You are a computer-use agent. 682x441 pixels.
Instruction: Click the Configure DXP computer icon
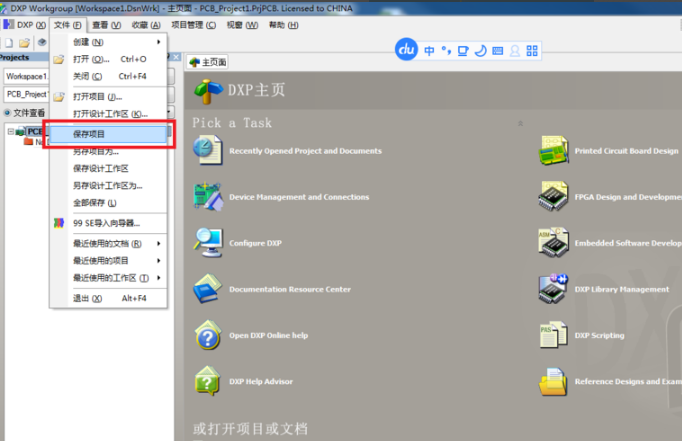tap(208, 243)
